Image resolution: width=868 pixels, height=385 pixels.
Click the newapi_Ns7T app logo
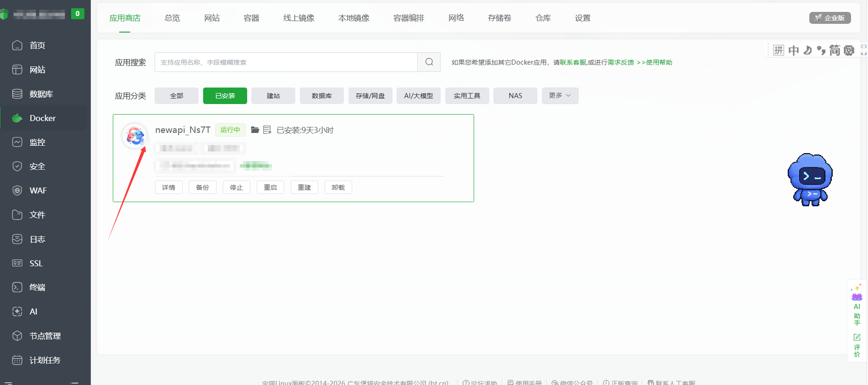(x=135, y=136)
